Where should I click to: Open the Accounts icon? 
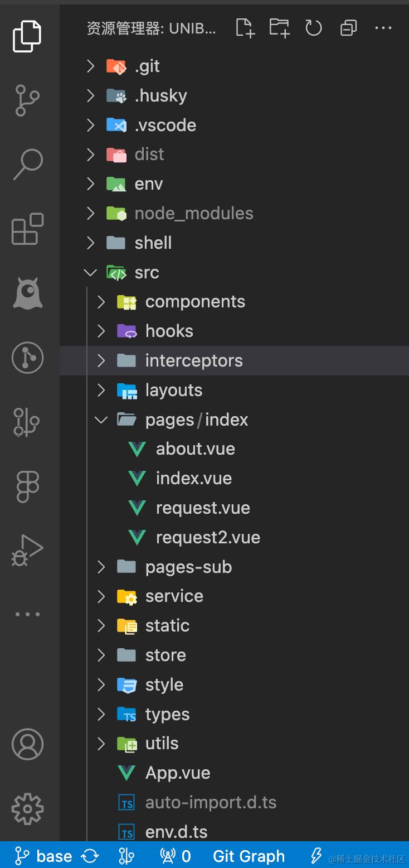pos(27,744)
